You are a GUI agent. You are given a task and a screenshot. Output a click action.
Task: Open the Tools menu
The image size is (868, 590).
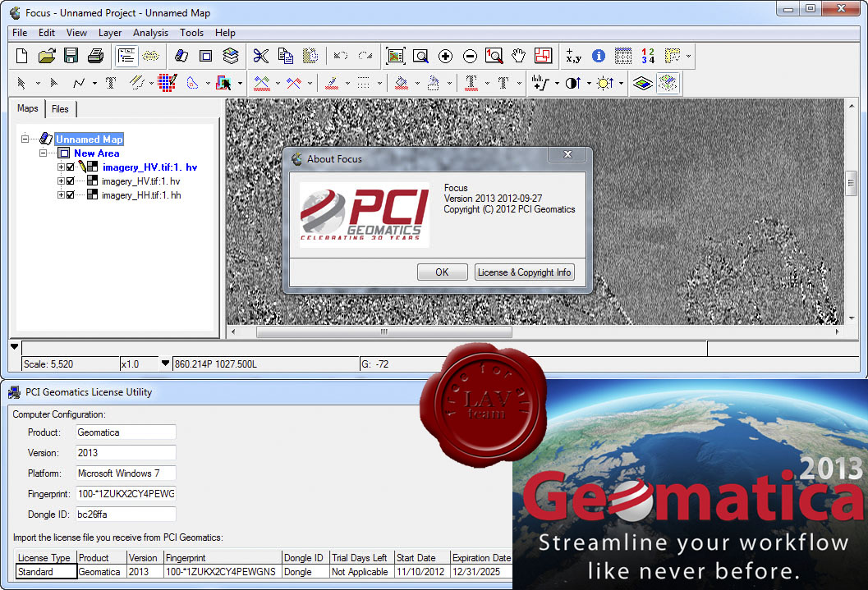coord(191,33)
